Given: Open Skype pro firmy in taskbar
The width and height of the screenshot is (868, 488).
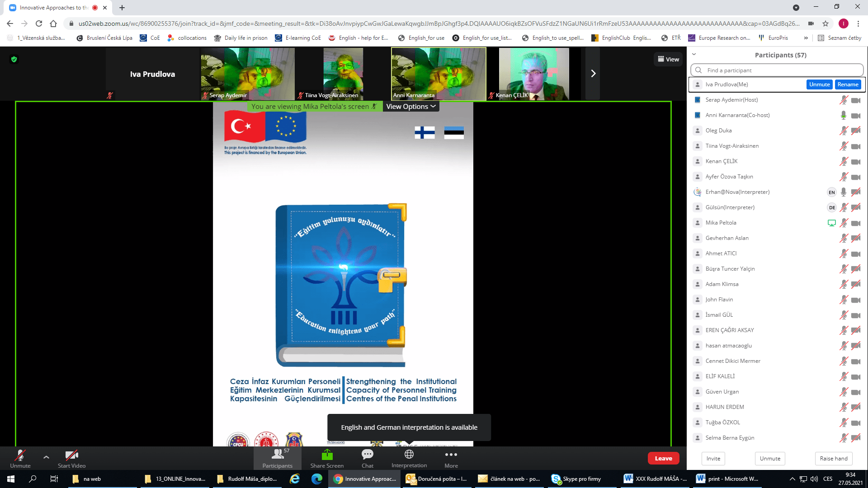Looking at the screenshot, I should click(x=576, y=479).
